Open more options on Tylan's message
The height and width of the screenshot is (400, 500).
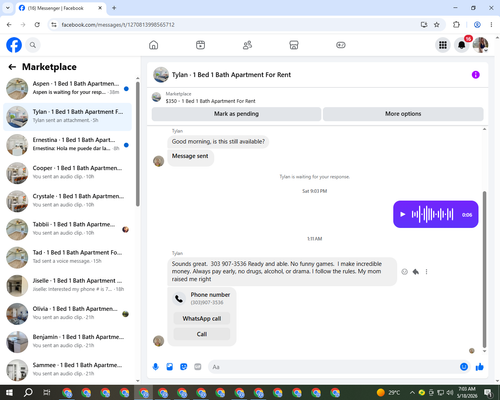(x=426, y=272)
